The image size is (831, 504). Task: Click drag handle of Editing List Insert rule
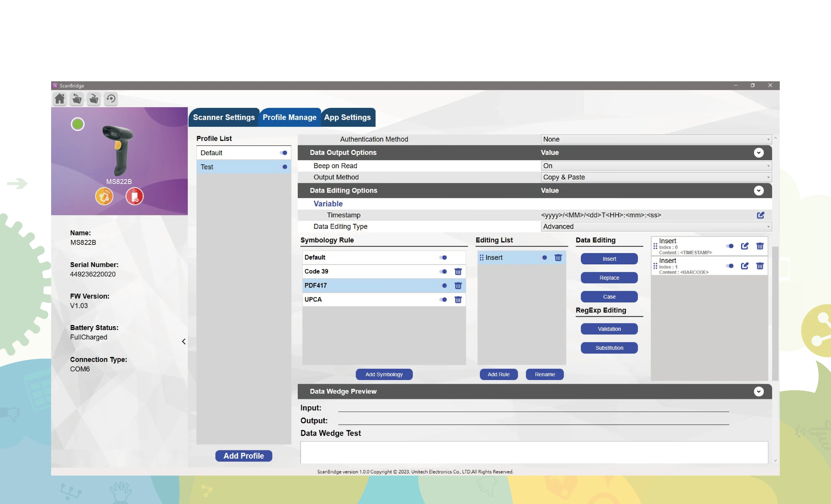(482, 258)
